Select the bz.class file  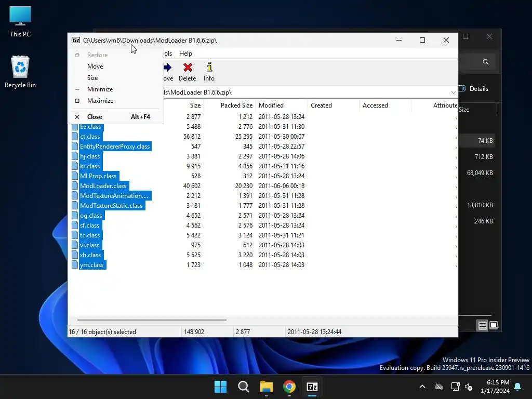pos(90,127)
